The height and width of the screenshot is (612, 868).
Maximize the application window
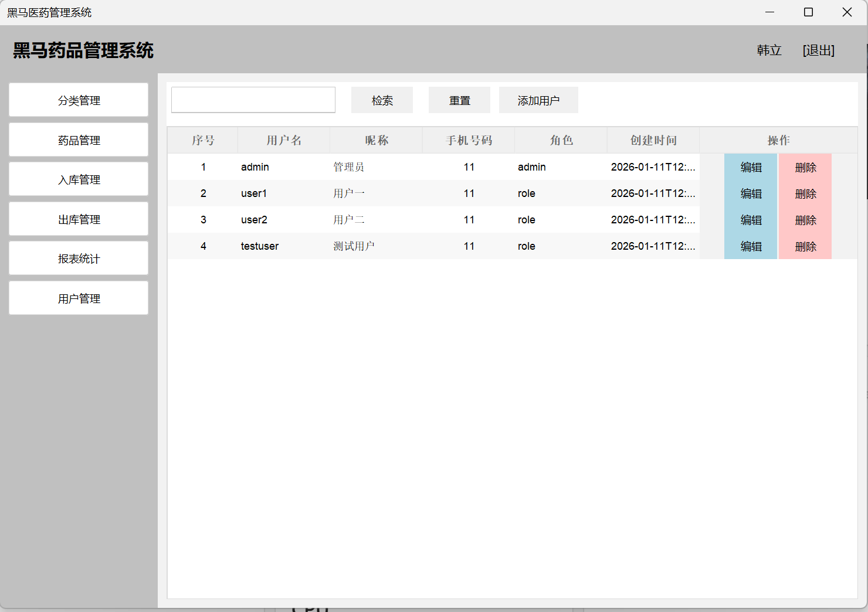[808, 12]
